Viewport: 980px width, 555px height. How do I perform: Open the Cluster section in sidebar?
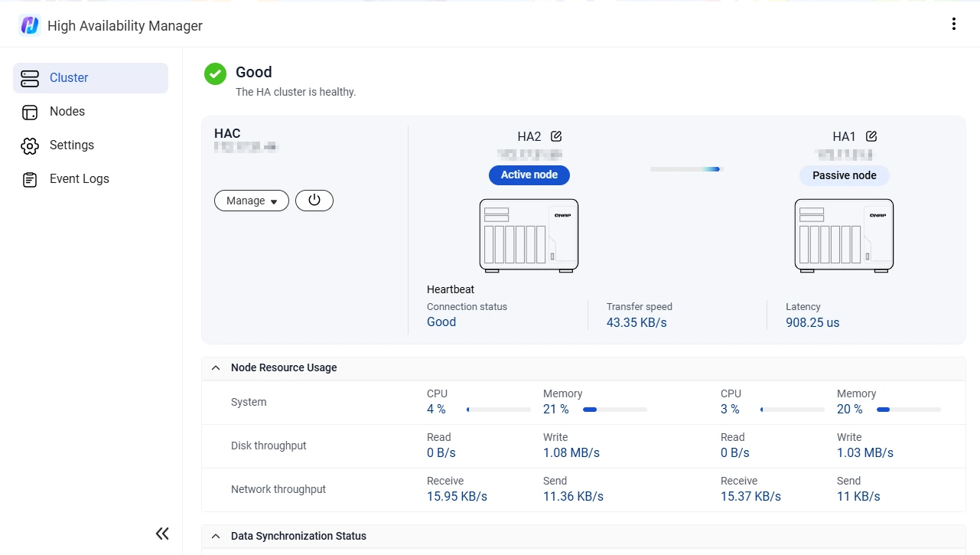pyautogui.click(x=69, y=77)
